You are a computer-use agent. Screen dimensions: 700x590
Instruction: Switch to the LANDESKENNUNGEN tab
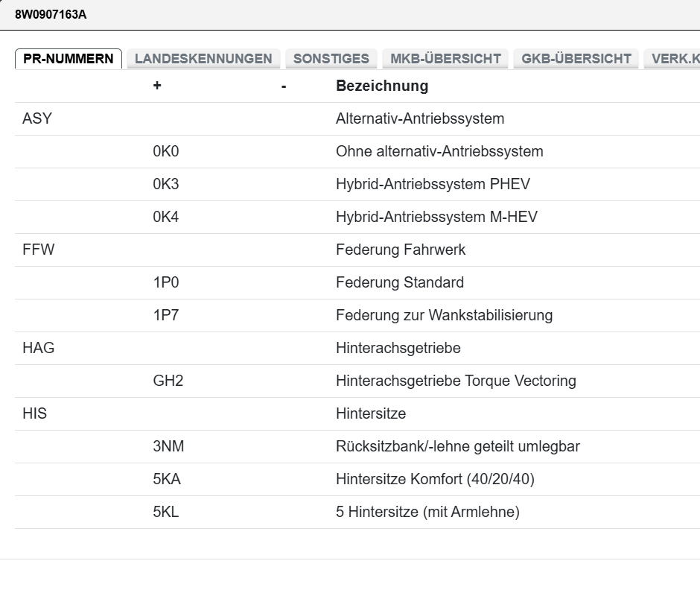pos(203,59)
